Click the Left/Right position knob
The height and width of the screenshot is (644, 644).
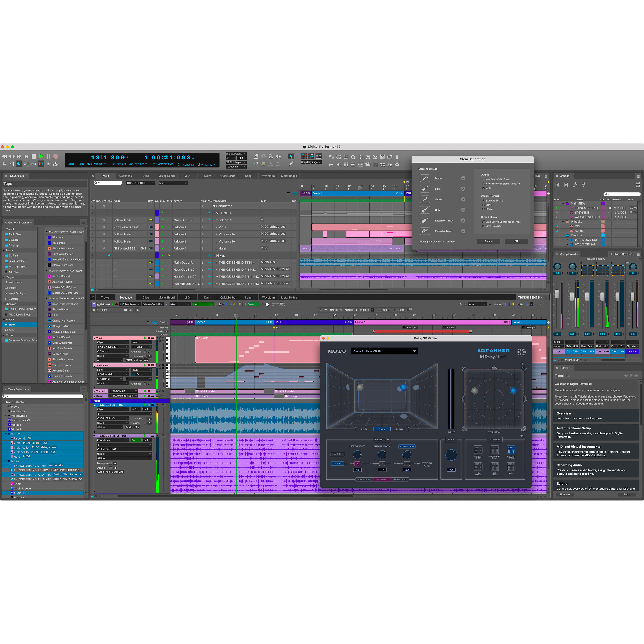coord(357,454)
